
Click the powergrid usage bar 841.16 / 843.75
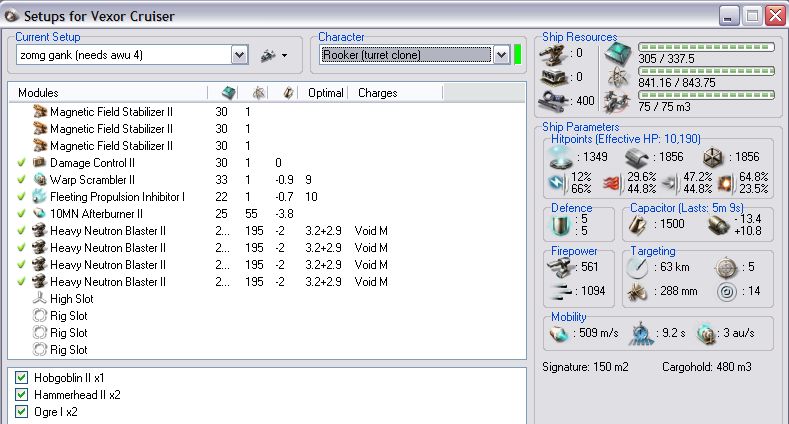[x=706, y=71]
